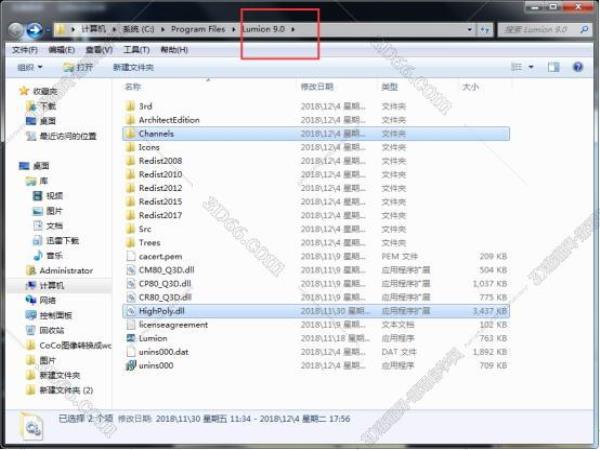Open the address bar history dropdown
600x450 pixels.
470,29
